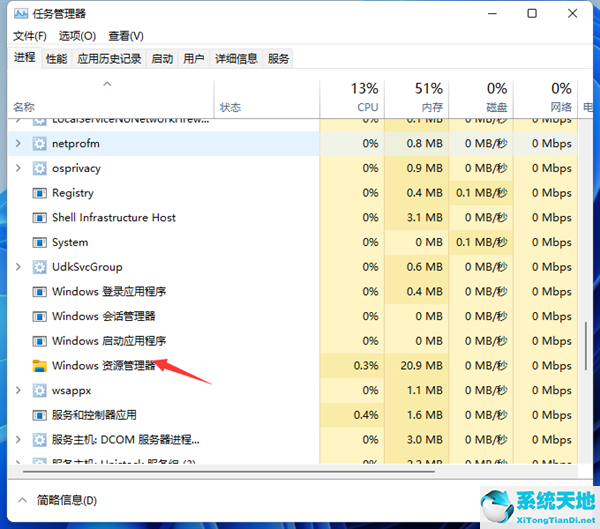
Task: Open the 选项(O) menu
Action: [x=77, y=36]
